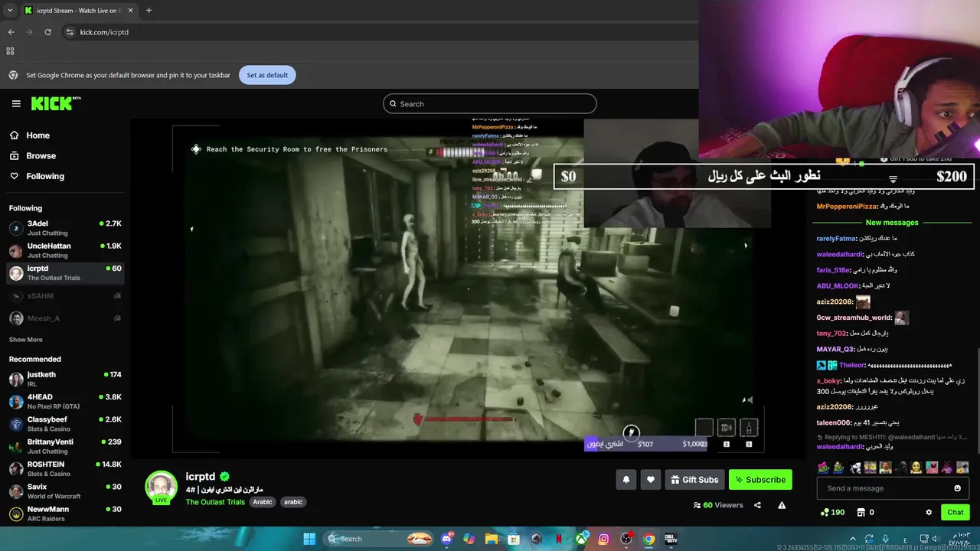980x551 pixels.
Task: Click the icrptd channel name
Action: [201, 477]
